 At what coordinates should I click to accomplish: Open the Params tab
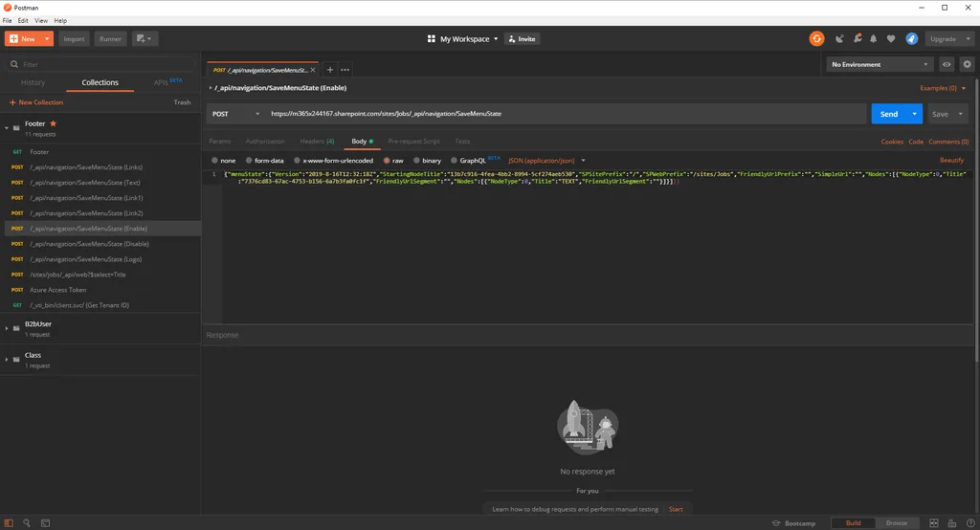pyautogui.click(x=219, y=142)
